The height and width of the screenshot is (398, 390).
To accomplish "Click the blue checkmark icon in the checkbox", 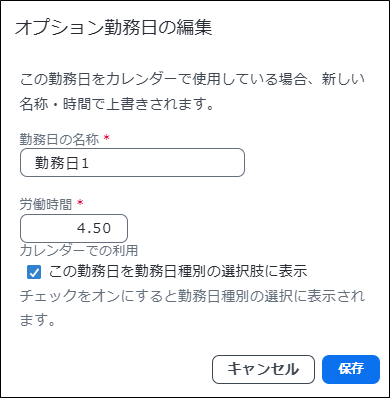I will (x=34, y=272).
